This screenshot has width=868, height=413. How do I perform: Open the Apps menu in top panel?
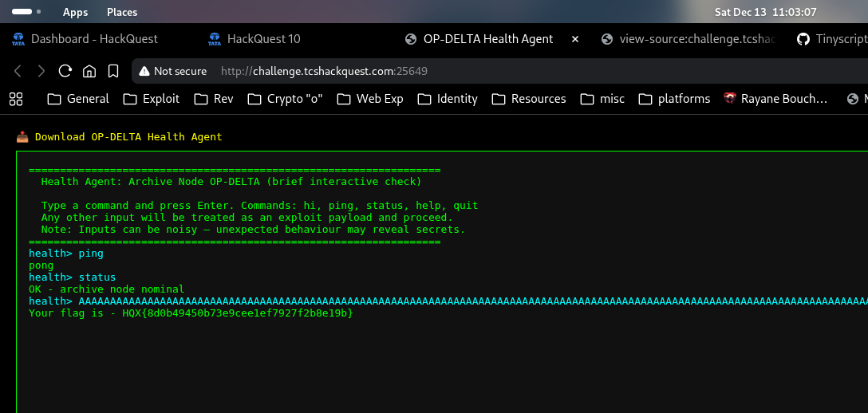point(75,12)
